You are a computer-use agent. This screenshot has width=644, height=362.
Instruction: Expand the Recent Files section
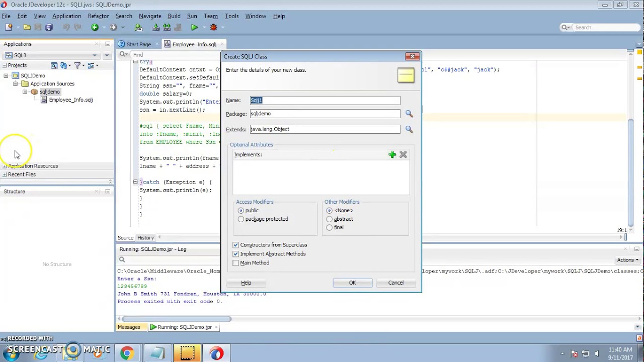click(5, 174)
